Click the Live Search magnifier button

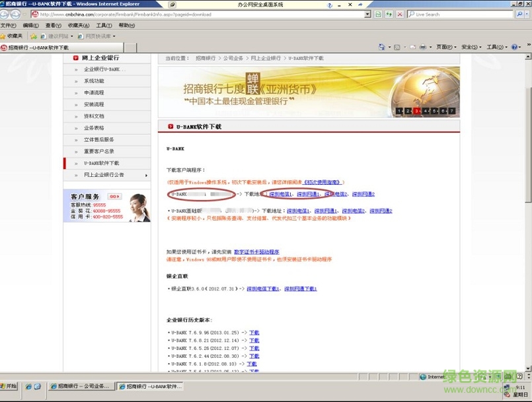tap(519, 15)
